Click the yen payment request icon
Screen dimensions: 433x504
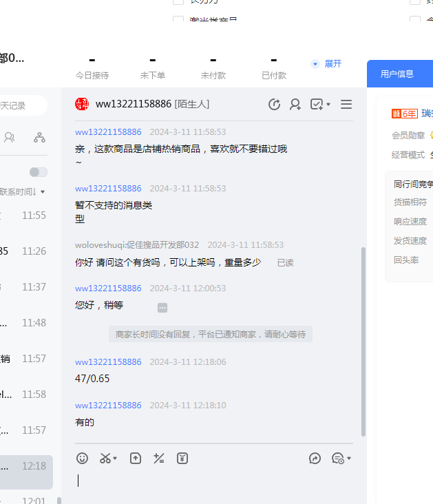point(182,459)
